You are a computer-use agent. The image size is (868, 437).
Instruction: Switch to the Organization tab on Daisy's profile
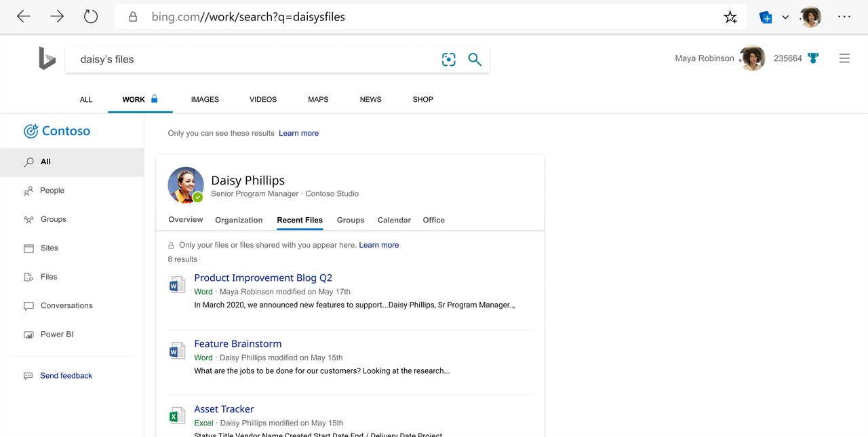(x=239, y=220)
